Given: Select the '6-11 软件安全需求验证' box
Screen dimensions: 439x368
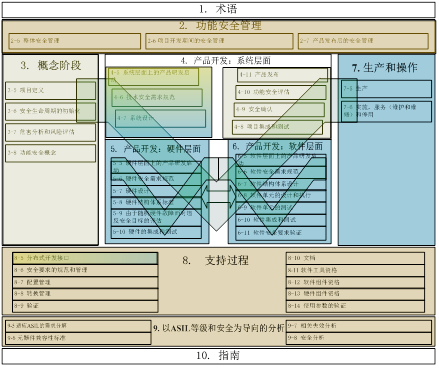Looking at the screenshot, I should (x=281, y=233).
